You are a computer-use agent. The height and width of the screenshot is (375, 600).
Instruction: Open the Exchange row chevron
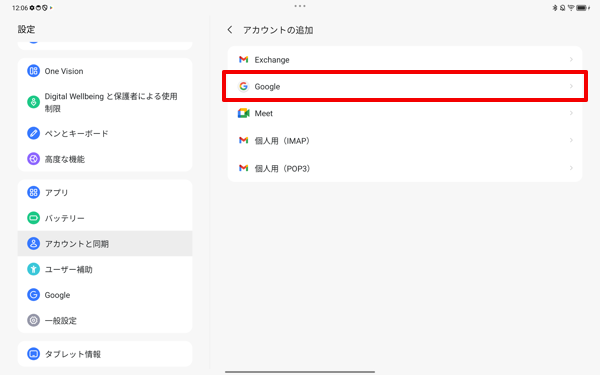571,59
